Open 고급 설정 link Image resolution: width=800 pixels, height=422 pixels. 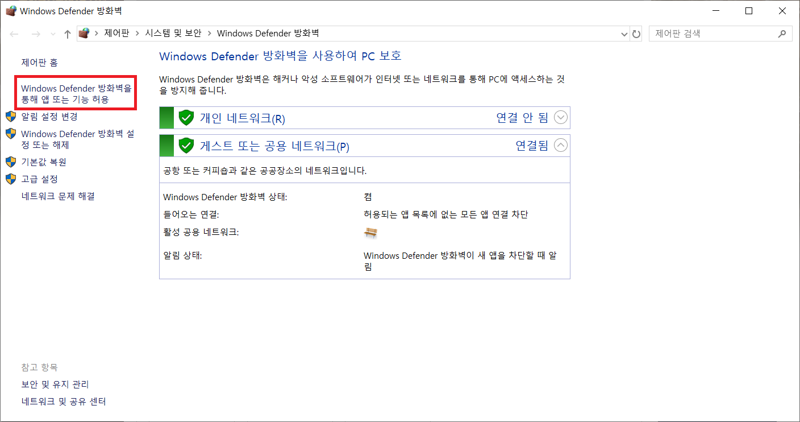39,179
